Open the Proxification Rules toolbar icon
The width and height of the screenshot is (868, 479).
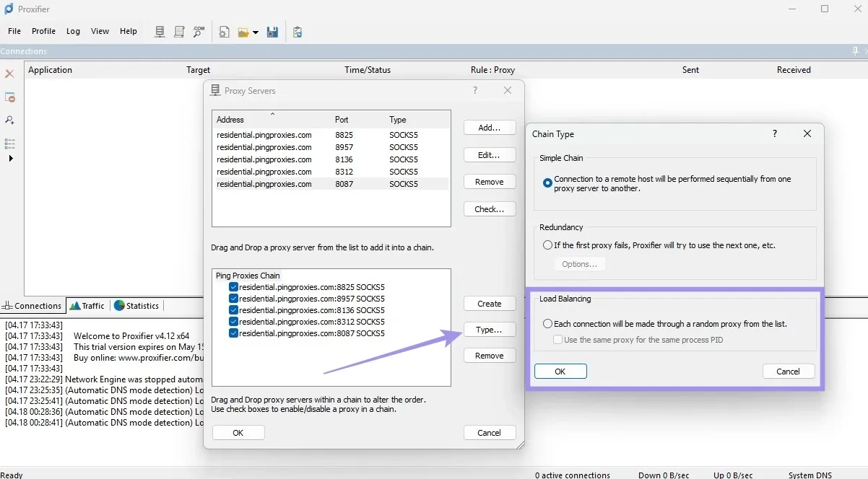pyautogui.click(x=180, y=32)
